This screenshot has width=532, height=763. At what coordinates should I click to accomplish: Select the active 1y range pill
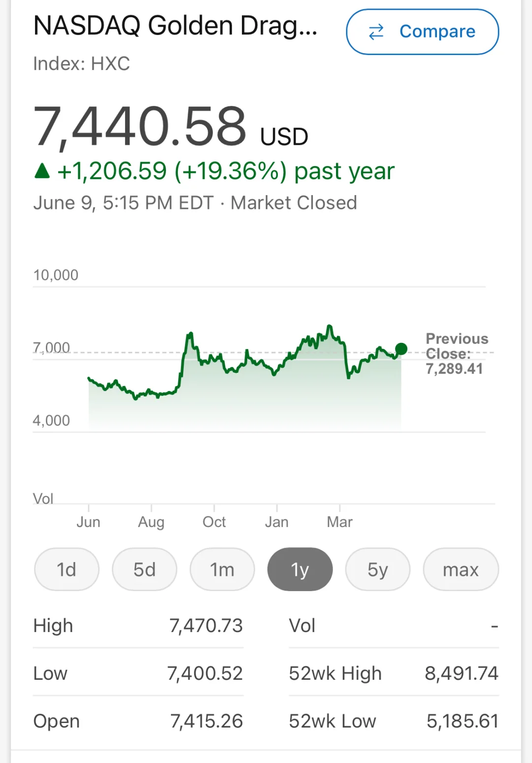click(300, 569)
